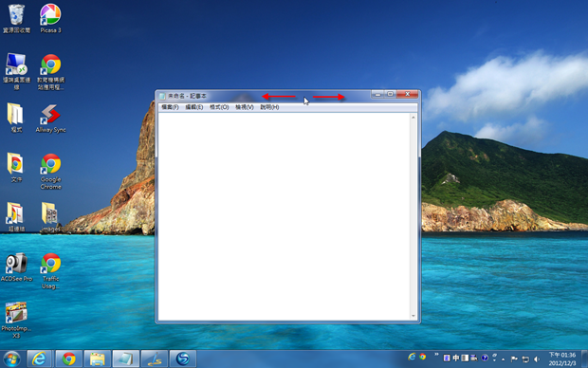Toggle the IME half/full-width shape icon

point(465,358)
